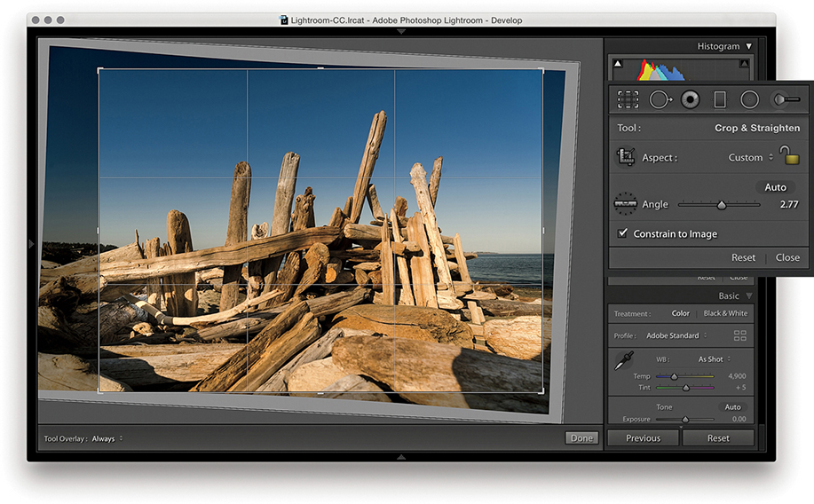Set Treatment to Color
This screenshot has width=814, height=504.
point(680,313)
